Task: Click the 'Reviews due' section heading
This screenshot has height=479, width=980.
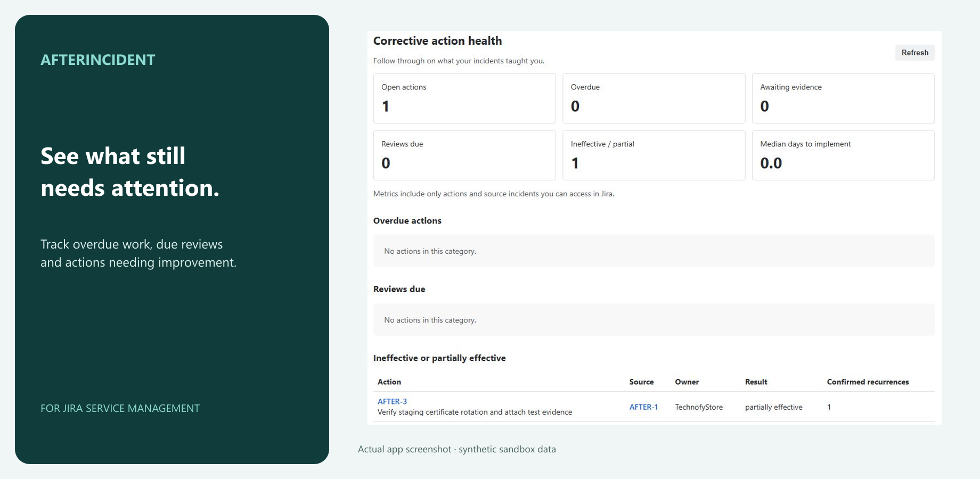Action: pos(399,289)
